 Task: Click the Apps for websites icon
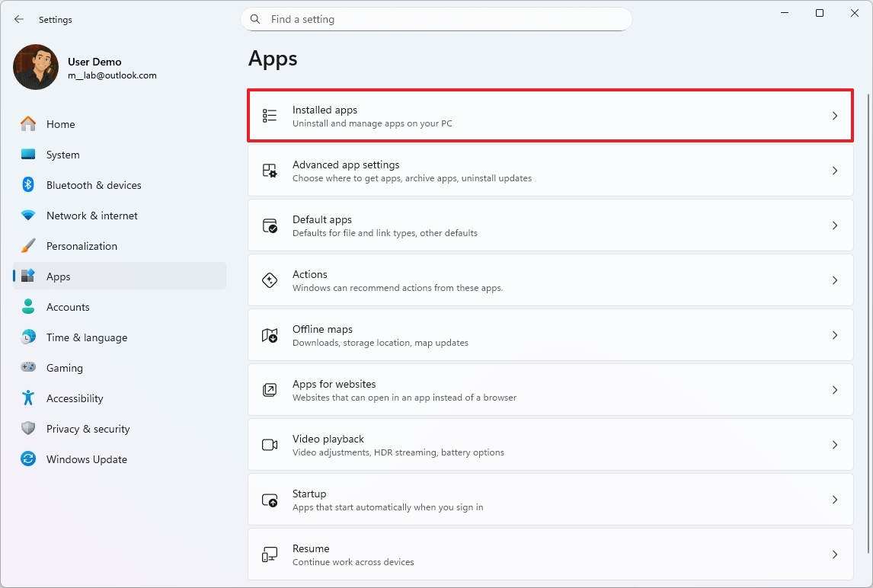270,389
